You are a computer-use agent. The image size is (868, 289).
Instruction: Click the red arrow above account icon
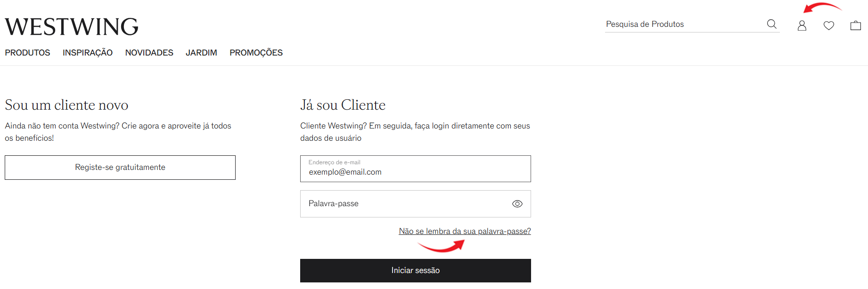(822, 8)
